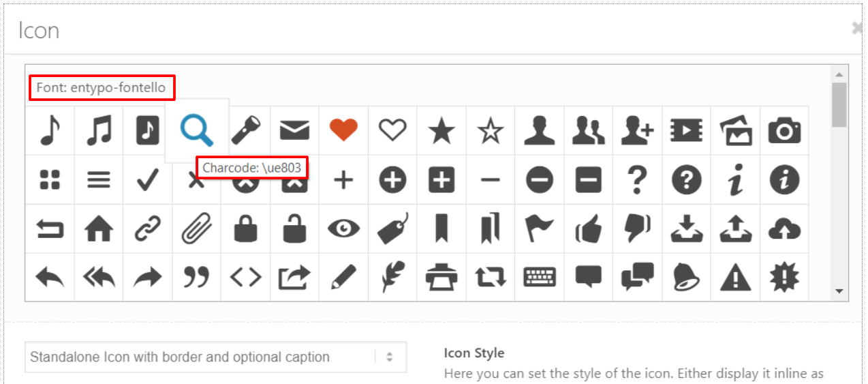The image size is (868, 384).
Task: Select the keyboard icon
Action: [x=540, y=277]
